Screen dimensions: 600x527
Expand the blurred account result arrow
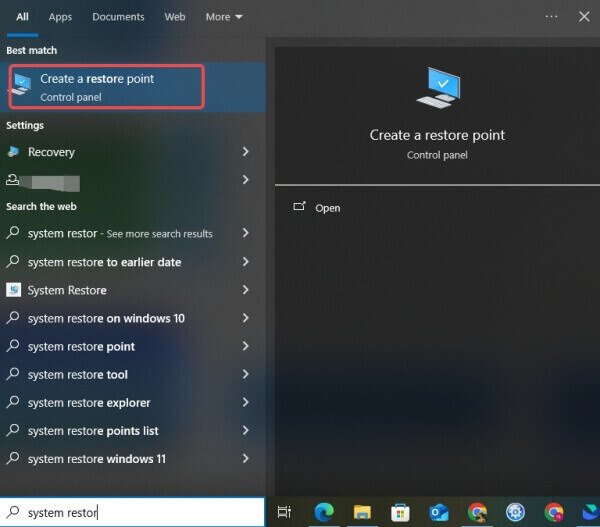(x=246, y=180)
